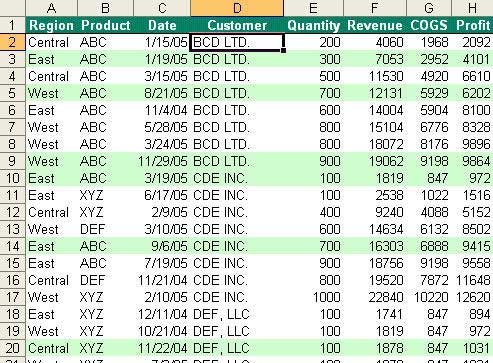This screenshot has height=363, width=493.
Task: Click the fill handle of cell D2
Action: [283, 50]
